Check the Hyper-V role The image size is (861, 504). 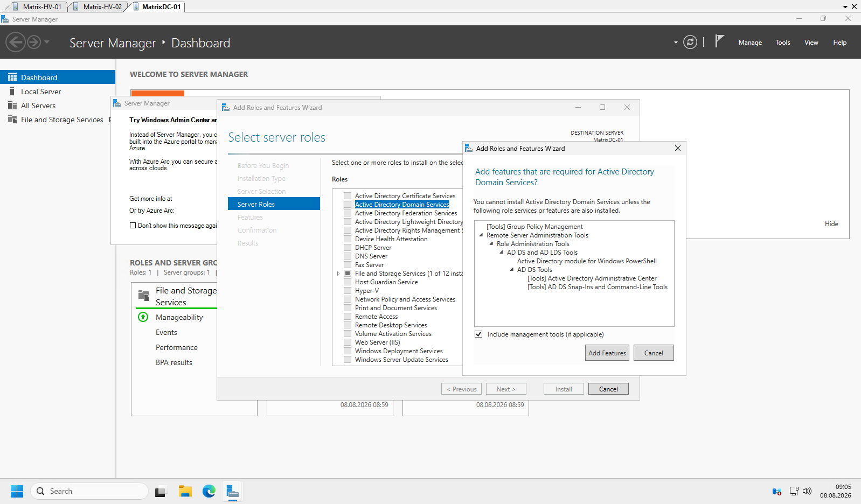[x=348, y=291]
